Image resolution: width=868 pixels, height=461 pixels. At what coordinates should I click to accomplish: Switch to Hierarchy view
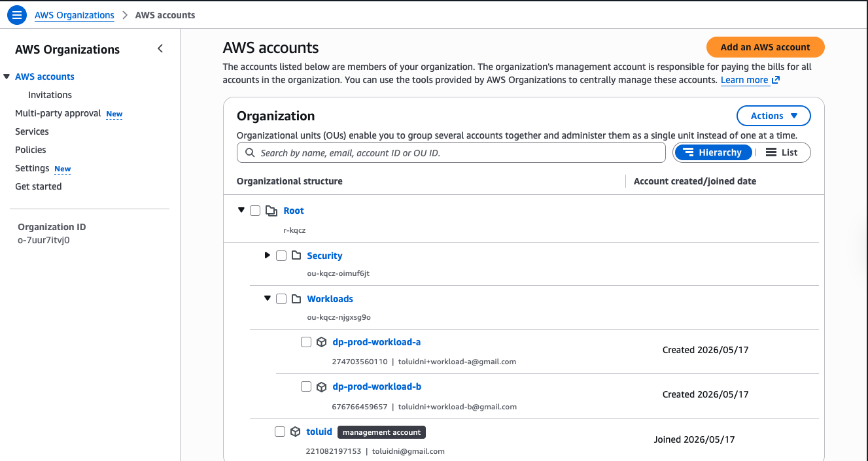(x=713, y=152)
